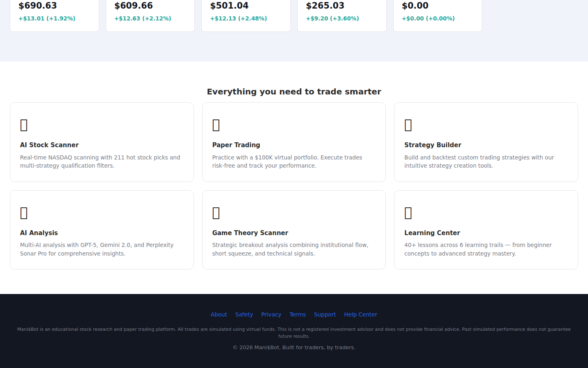588x368 pixels.
Task: Click the $265.03 stat card
Action: pos(342,12)
